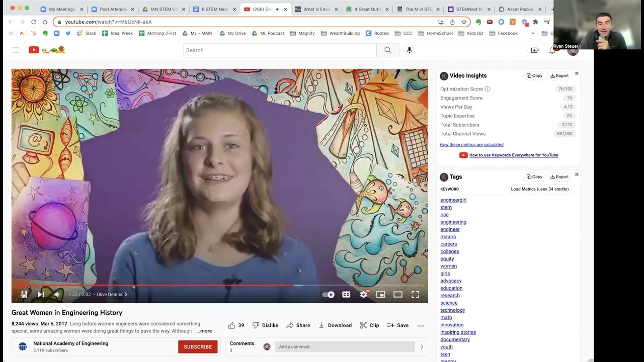Open the documentary tag link

(x=455, y=339)
